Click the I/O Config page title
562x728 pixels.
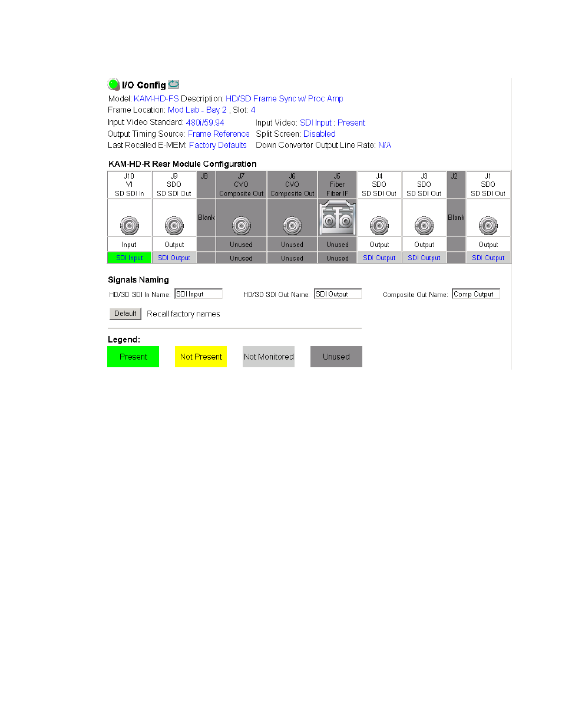pyautogui.click(x=144, y=85)
